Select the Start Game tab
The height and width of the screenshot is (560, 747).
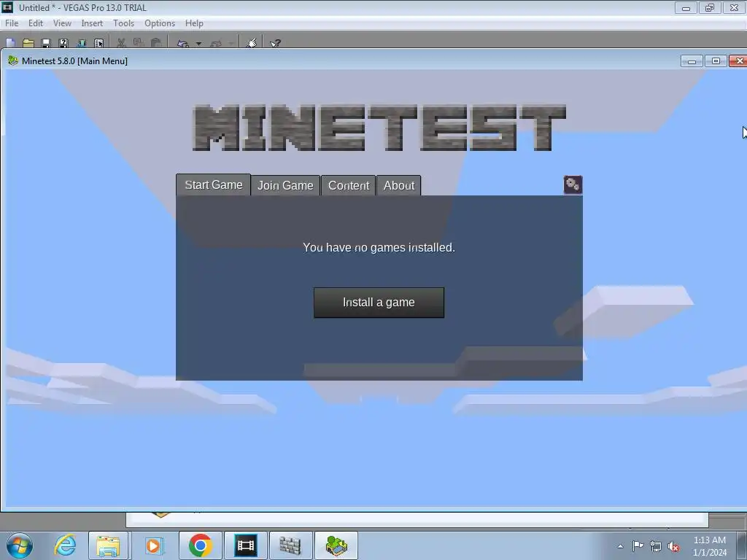click(x=214, y=184)
